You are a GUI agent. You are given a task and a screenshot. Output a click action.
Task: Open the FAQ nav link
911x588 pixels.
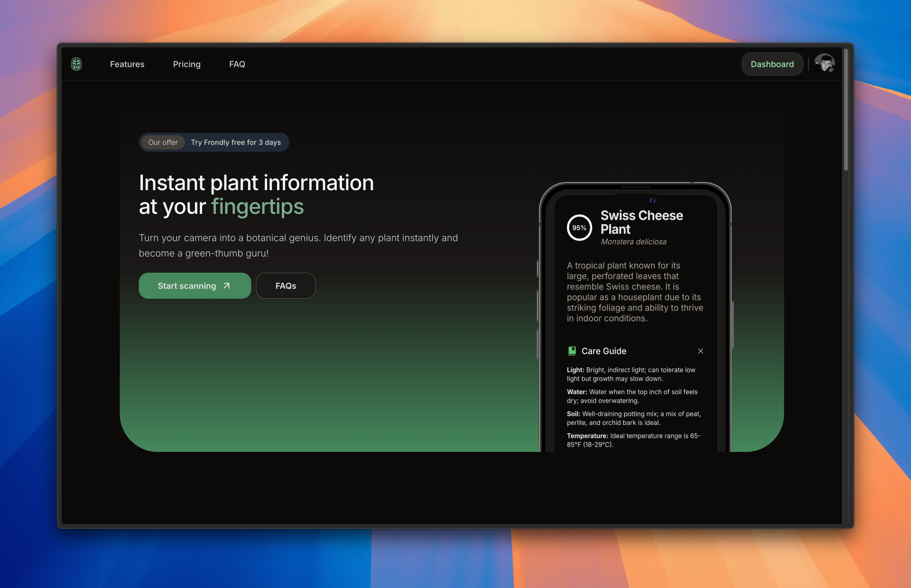[x=237, y=64]
